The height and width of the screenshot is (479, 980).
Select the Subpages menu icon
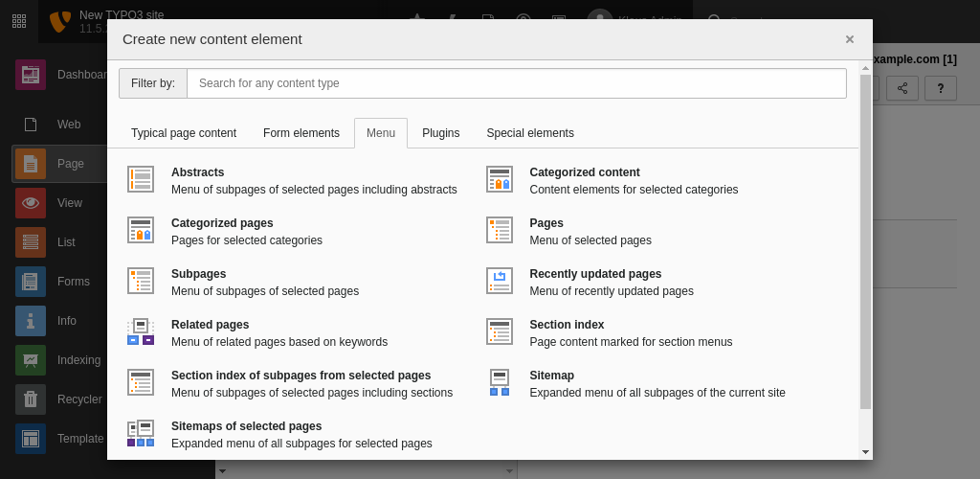[x=141, y=281]
